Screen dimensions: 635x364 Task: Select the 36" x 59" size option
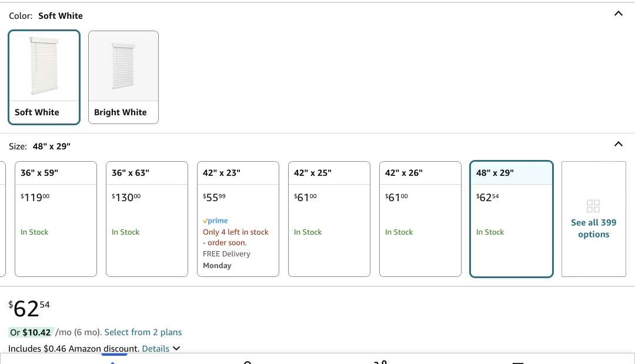tap(56, 219)
